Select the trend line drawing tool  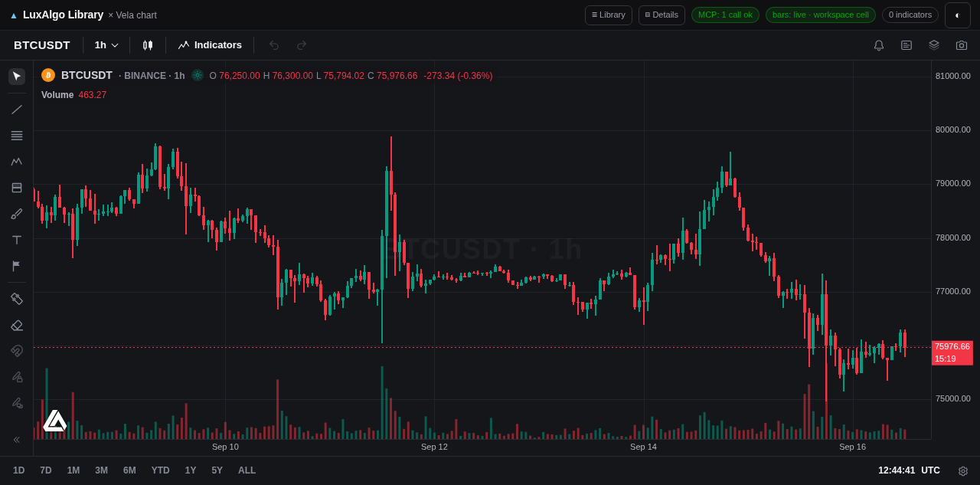(17, 110)
